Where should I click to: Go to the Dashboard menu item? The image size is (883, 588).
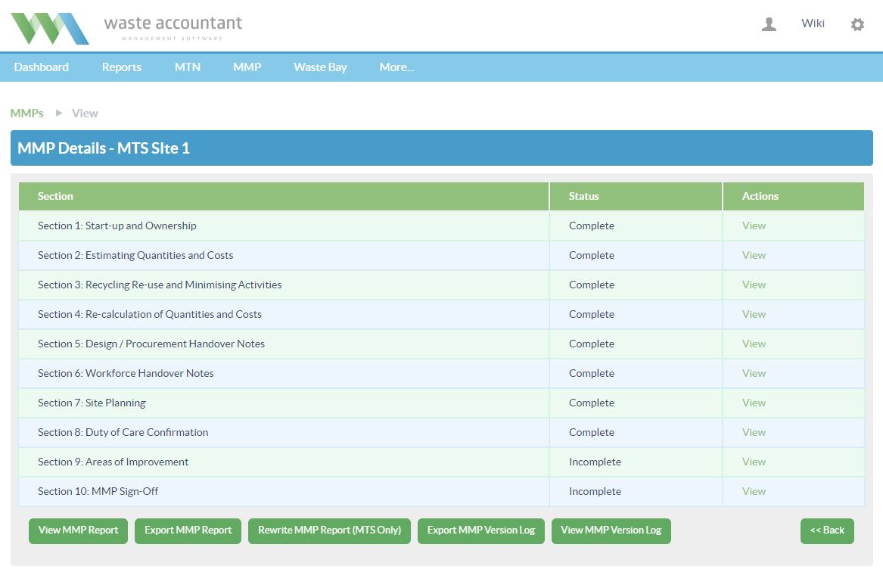pyautogui.click(x=41, y=67)
